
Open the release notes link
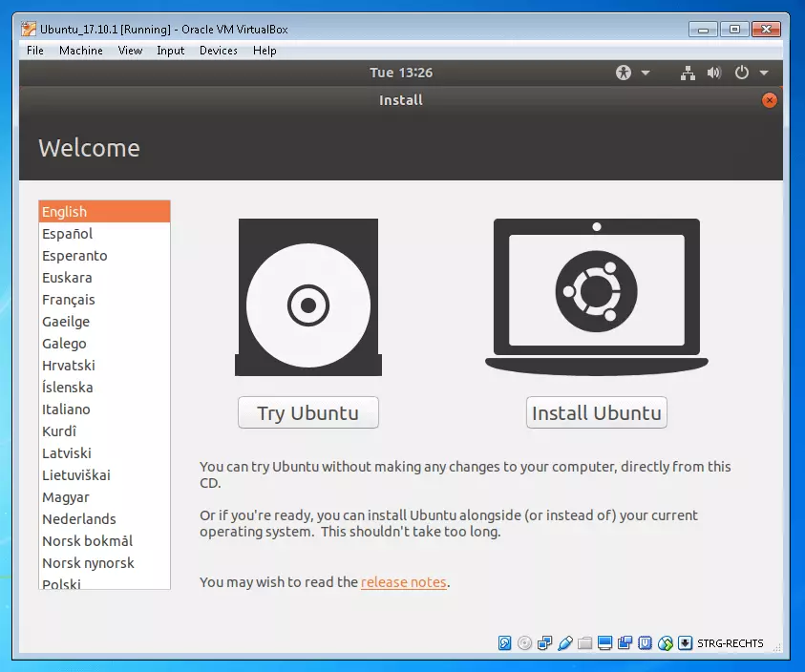tap(403, 582)
